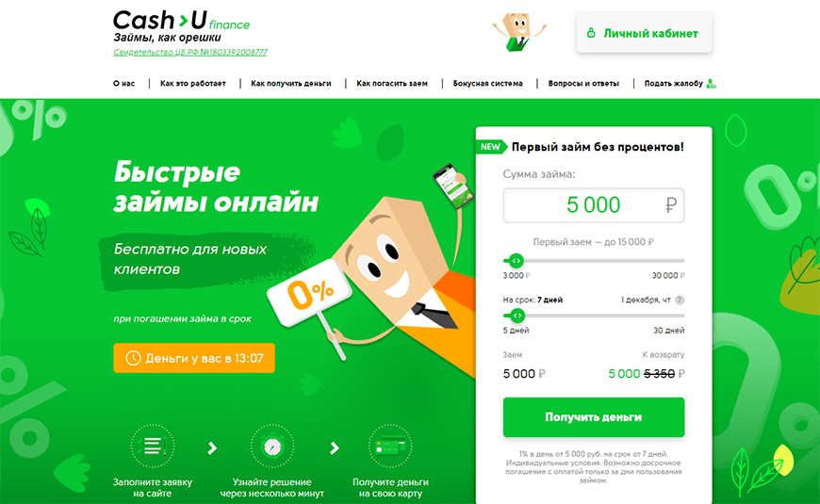Click the fill application form step icon
The image size is (820, 504).
click(152, 446)
